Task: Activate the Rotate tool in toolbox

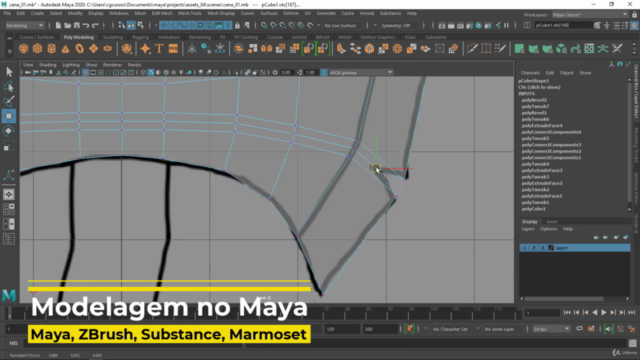Action: [x=9, y=131]
